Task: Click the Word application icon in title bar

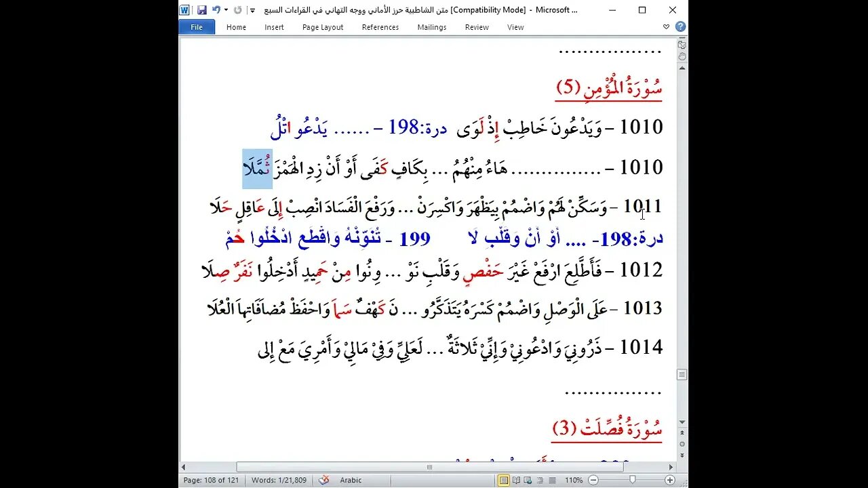Action: click(x=184, y=10)
